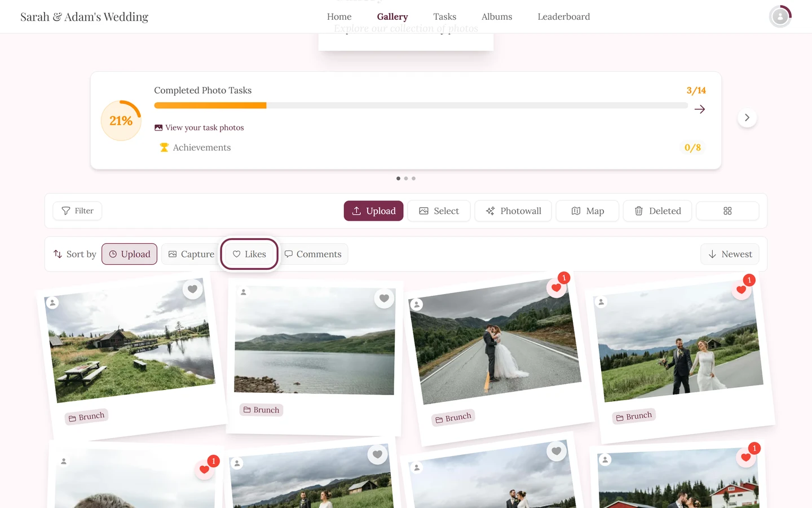Like the lake and hills photo
The width and height of the screenshot is (812, 508).
tap(384, 298)
